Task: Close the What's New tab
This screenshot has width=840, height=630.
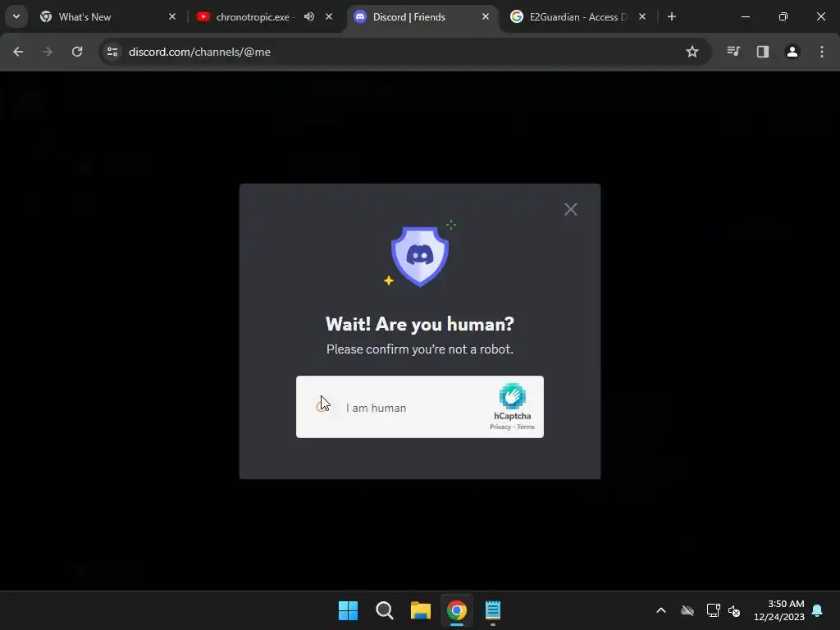Action: (x=172, y=16)
